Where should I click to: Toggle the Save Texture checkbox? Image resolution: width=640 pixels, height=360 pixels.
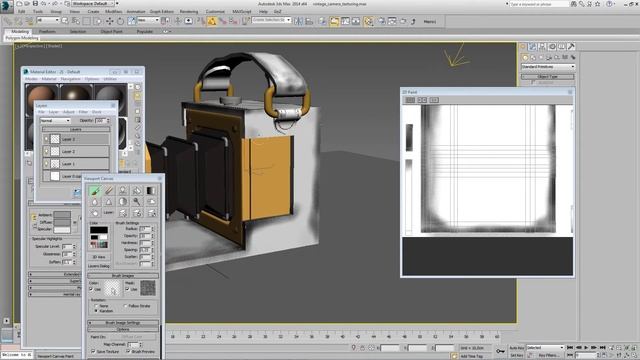point(93,351)
